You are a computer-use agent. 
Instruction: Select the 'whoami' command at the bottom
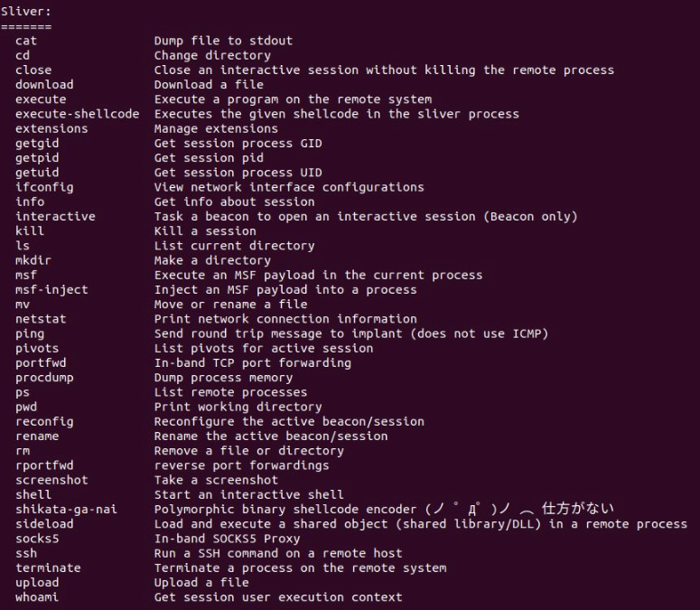37,597
